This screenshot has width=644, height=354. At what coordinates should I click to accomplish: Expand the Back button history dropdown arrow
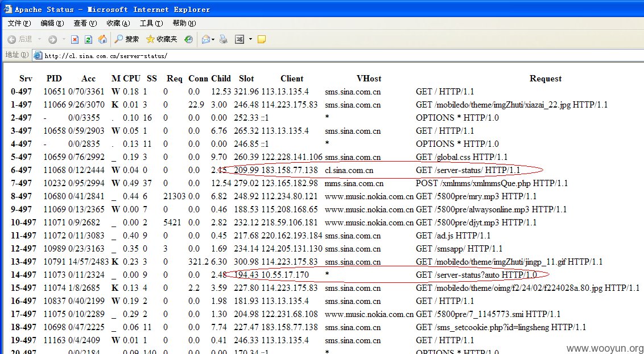pyautogui.click(x=39, y=39)
